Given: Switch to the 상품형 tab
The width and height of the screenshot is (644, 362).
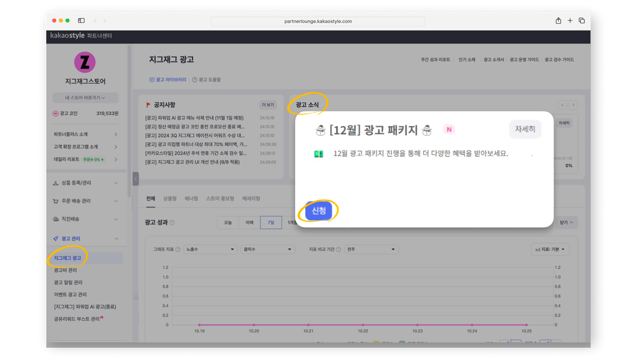Looking at the screenshot, I should [x=170, y=199].
